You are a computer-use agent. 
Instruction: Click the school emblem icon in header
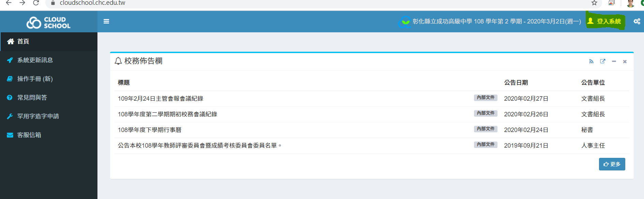[405, 22]
